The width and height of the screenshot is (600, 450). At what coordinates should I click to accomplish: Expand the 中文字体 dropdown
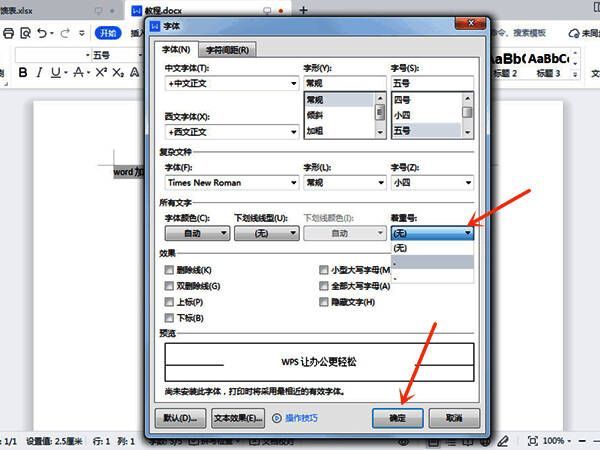(293, 83)
